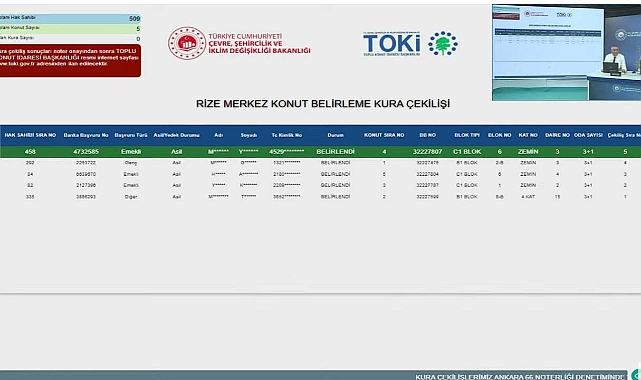
Task: Click the title 'RİZE MERKEZ KONUT BELİRLEME KURA ÇEKİLİŞİ'
Action: pos(323,104)
